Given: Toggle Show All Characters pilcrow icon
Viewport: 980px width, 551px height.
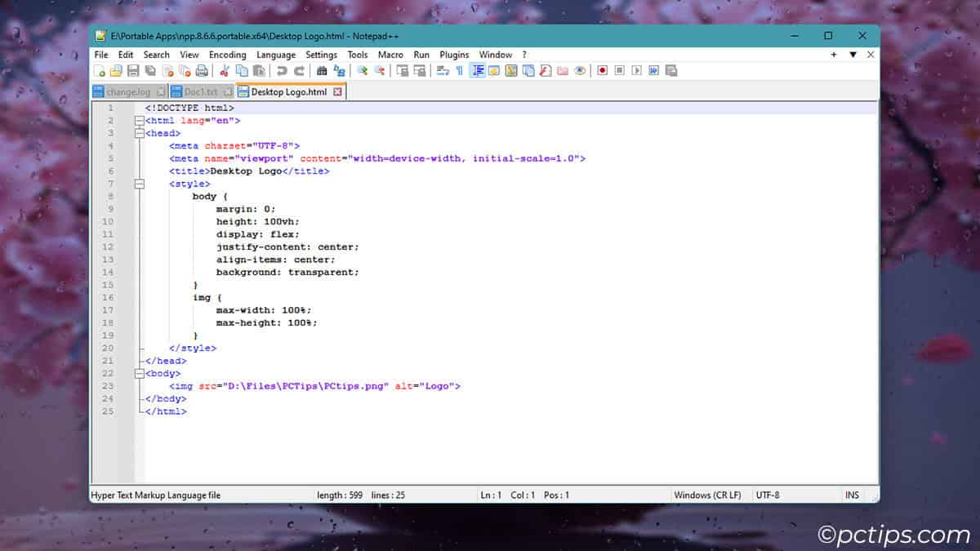Looking at the screenshot, I should [459, 71].
